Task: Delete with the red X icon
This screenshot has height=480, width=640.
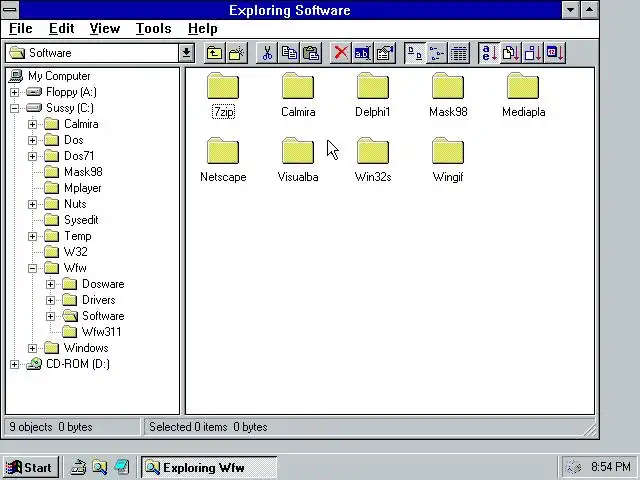Action: [341, 53]
